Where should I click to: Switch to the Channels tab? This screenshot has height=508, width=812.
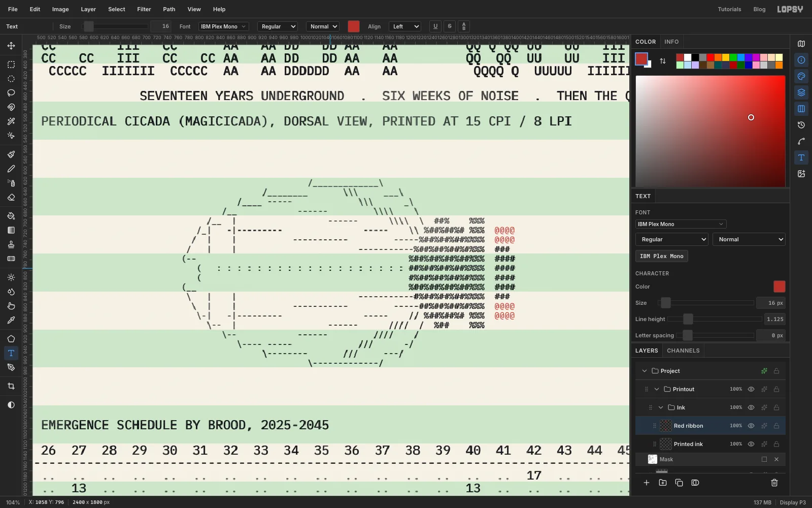click(x=683, y=351)
